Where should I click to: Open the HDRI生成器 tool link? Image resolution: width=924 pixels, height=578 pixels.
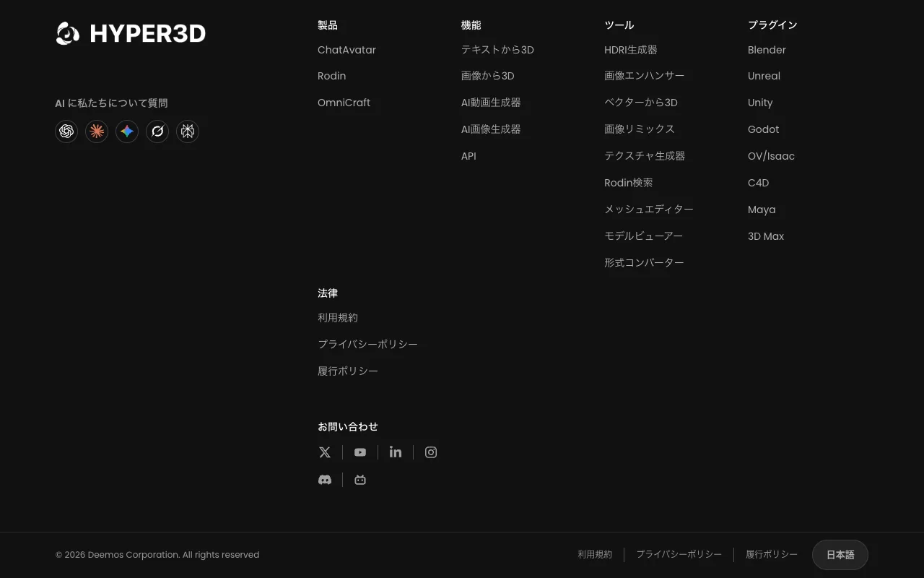631,50
